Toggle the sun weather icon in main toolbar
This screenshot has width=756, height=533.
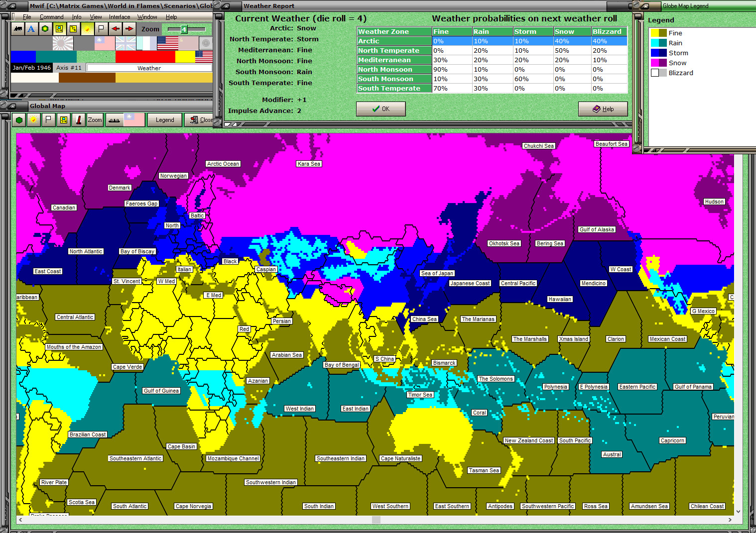coord(87,29)
